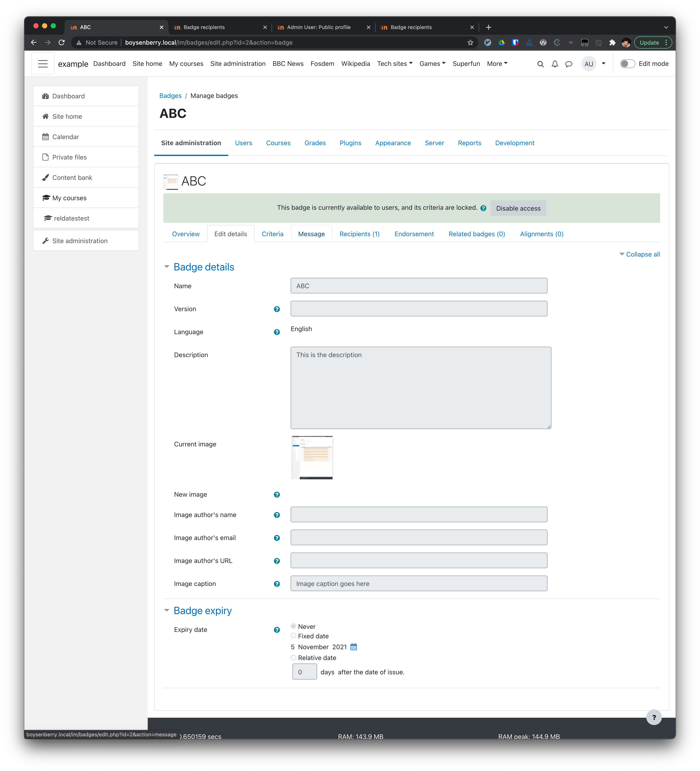Click help icon beside Language
The width and height of the screenshot is (700, 771).
point(277,332)
